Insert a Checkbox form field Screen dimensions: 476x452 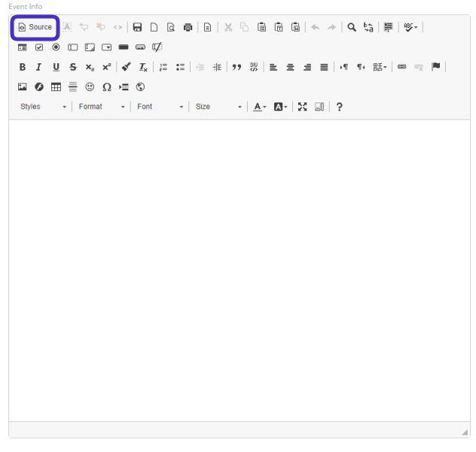pos(39,47)
